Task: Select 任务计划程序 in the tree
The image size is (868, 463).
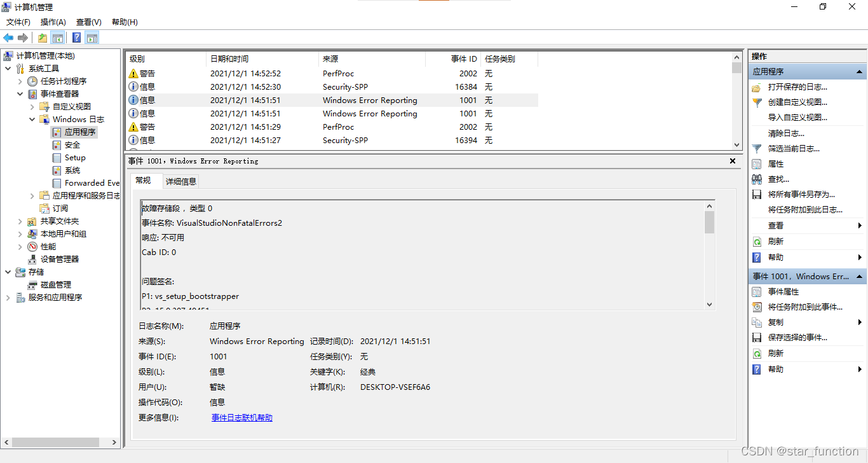Action: 64,81
